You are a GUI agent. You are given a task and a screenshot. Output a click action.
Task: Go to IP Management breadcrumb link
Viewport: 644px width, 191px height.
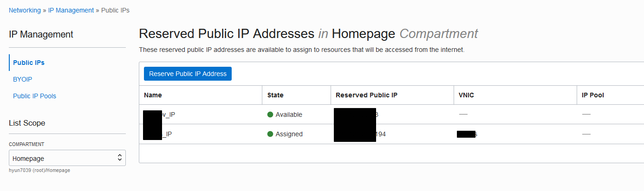[71, 10]
